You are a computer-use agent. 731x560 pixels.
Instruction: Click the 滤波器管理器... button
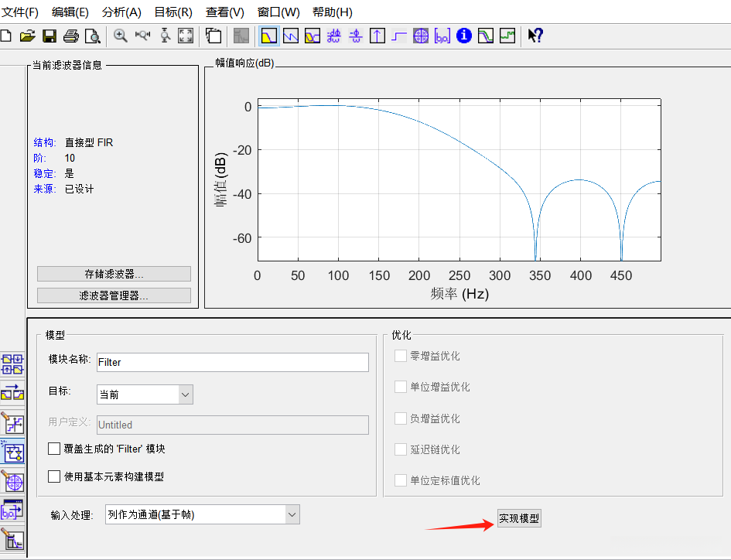[114, 295]
